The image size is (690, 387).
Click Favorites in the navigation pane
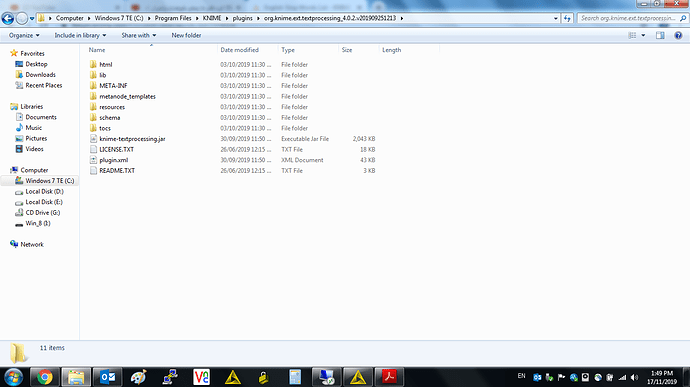32,53
